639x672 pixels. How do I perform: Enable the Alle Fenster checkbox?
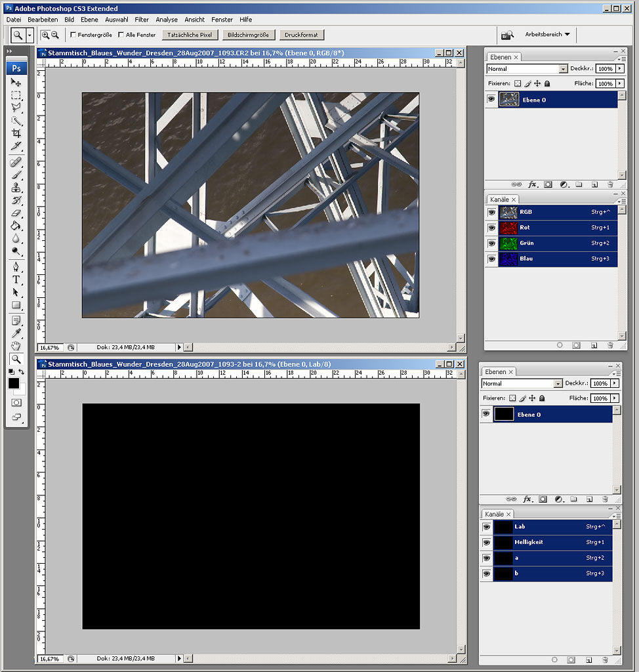[x=121, y=35]
